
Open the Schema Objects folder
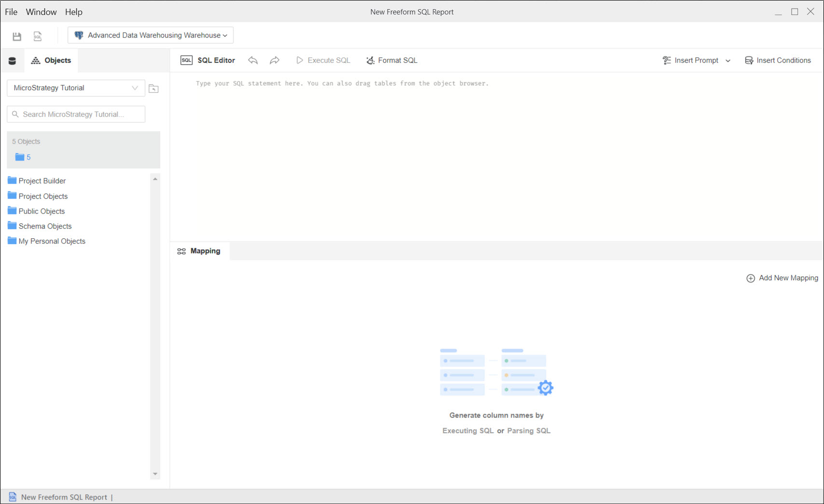coord(45,226)
